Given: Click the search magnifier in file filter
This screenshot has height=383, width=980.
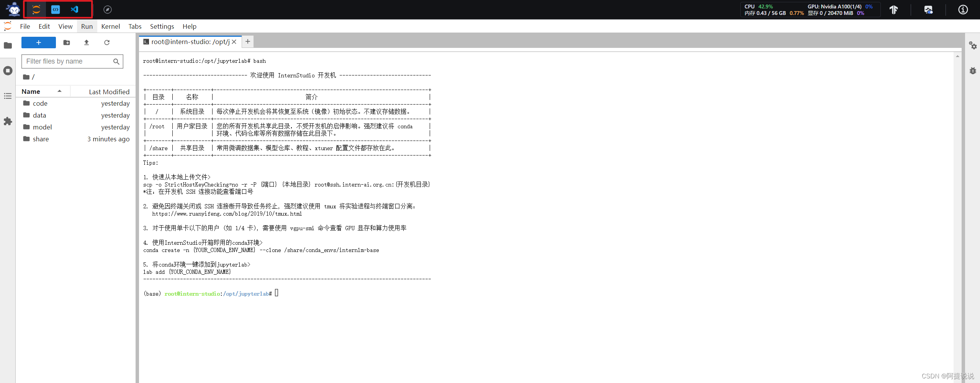Looking at the screenshot, I should tap(116, 61).
